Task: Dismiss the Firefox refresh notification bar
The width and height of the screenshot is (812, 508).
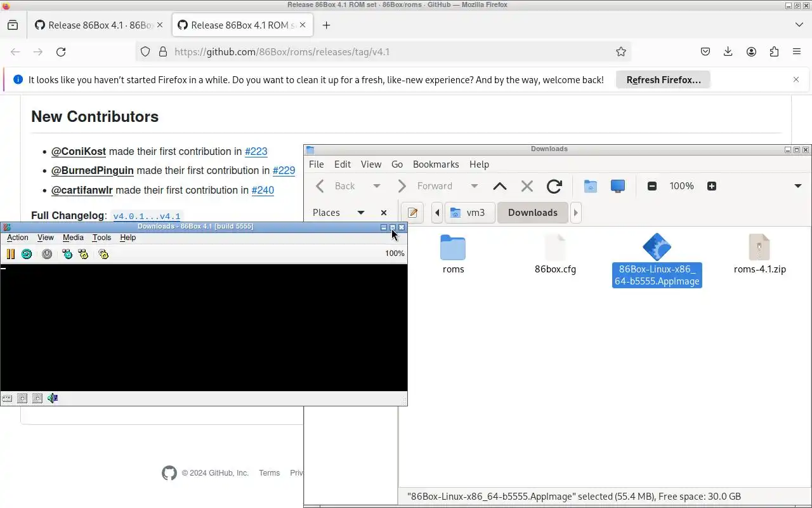Action: pos(796,79)
